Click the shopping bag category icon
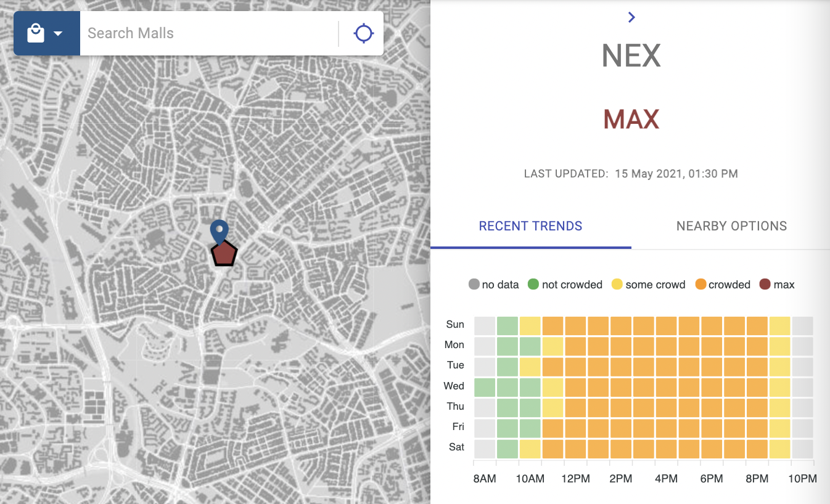This screenshot has width=830, height=504. (36, 33)
